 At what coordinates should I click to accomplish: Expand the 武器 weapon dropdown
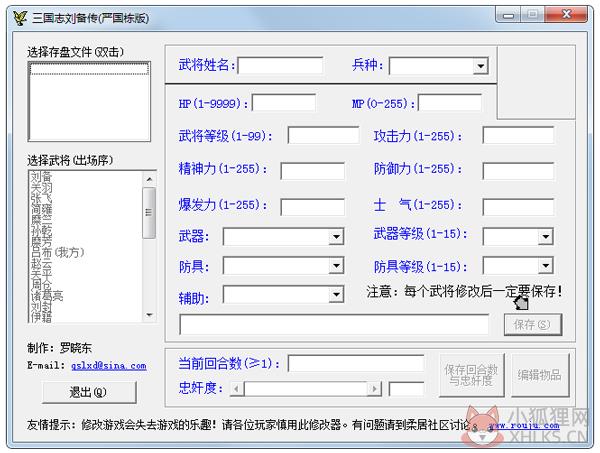(336, 236)
